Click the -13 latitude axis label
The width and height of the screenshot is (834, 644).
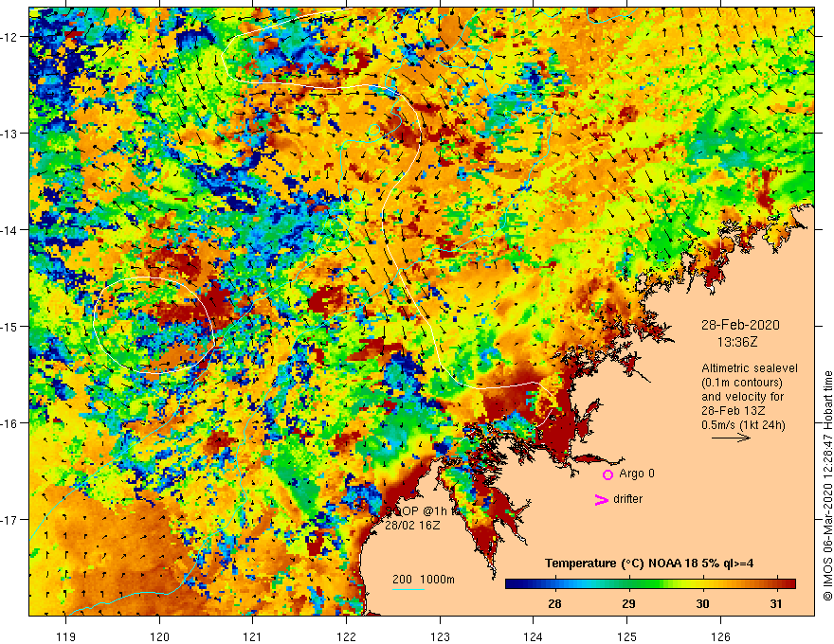coord(9,134)
